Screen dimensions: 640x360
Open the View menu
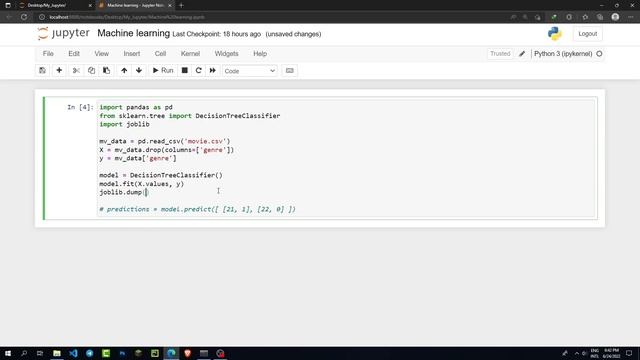click(102, 54)
